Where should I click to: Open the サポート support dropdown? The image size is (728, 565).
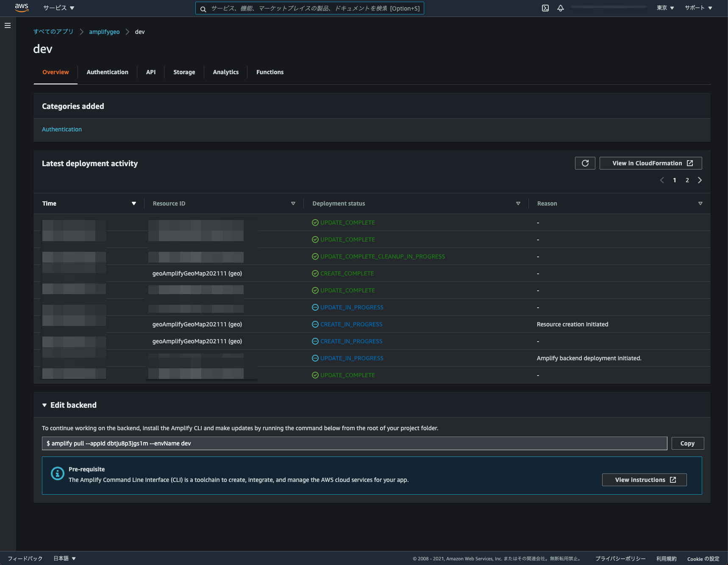698,8
